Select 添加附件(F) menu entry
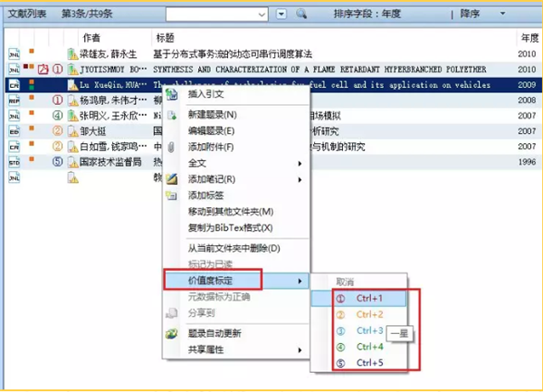 [x=211, y=147]
